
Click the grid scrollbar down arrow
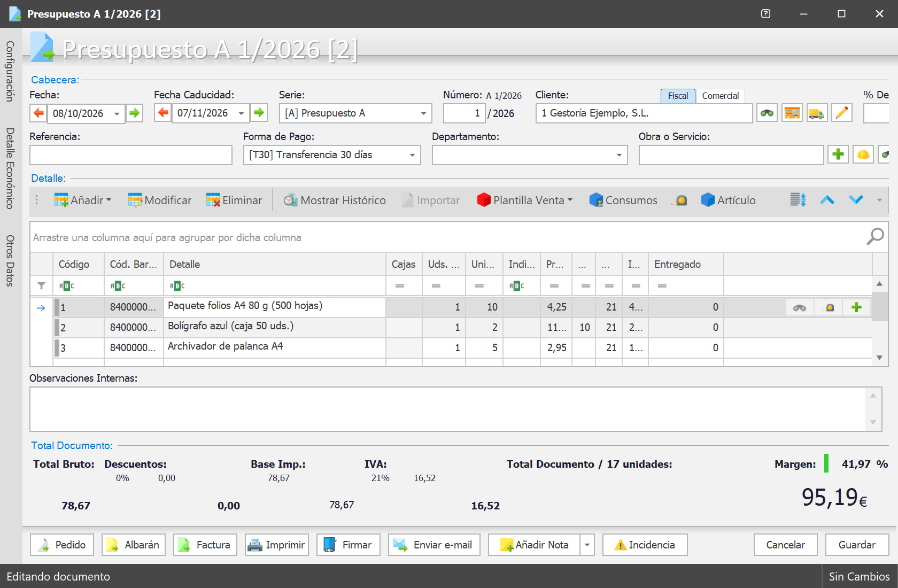(879, 357)
